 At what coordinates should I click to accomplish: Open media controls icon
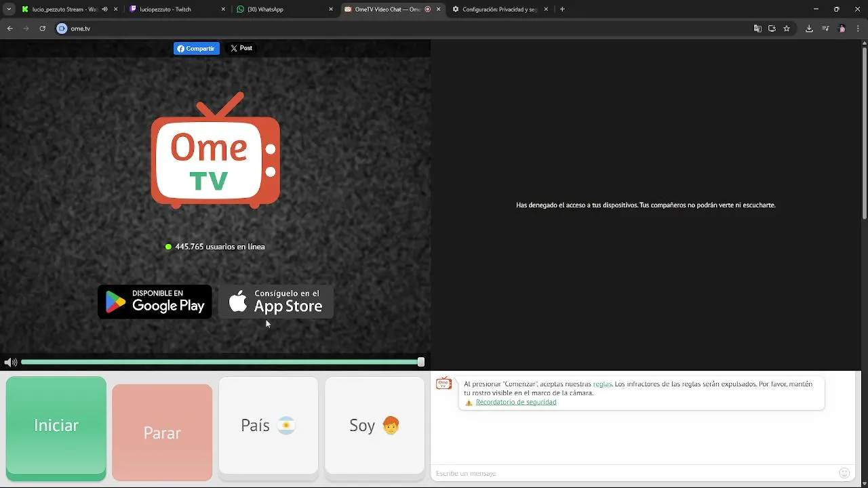click(x=825, y=28)
